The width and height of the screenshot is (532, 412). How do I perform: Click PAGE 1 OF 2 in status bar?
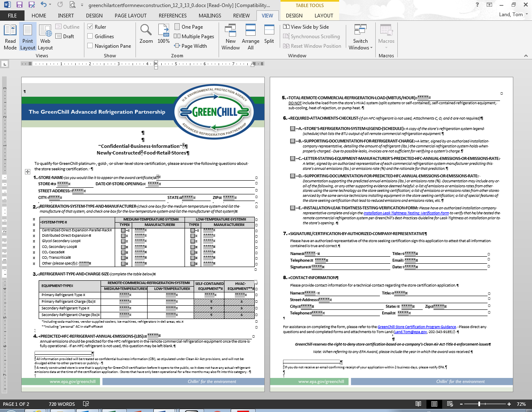click(x=16, y=404)
